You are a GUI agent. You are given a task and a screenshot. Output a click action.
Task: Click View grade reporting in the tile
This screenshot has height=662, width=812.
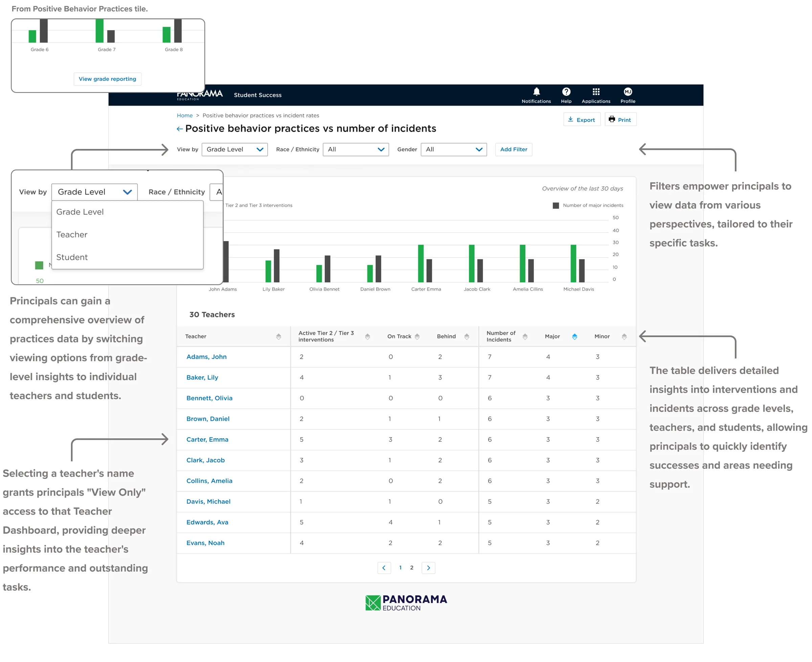(107, 79)
